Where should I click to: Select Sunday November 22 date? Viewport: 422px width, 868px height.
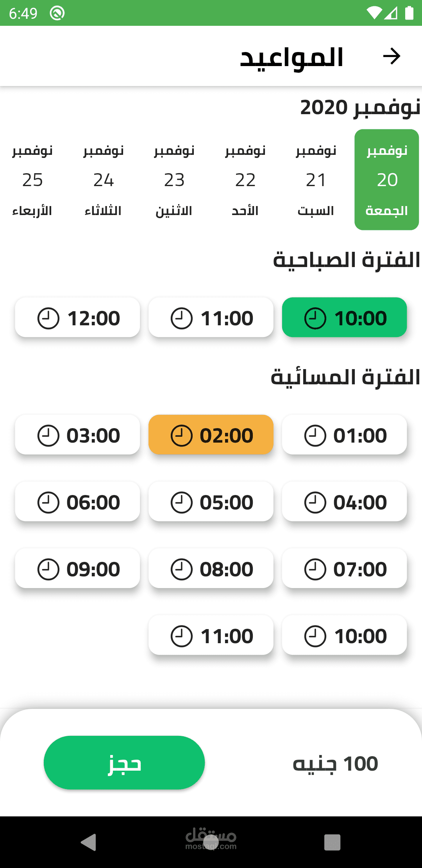click(245, 180)
